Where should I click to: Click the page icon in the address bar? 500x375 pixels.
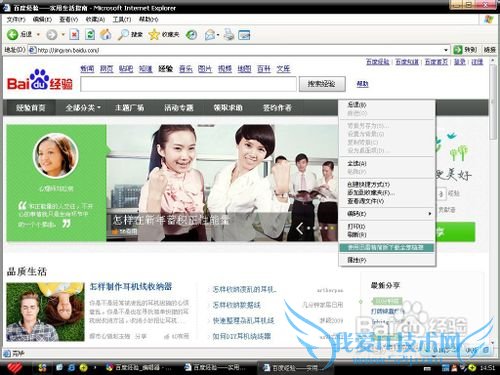32,50
